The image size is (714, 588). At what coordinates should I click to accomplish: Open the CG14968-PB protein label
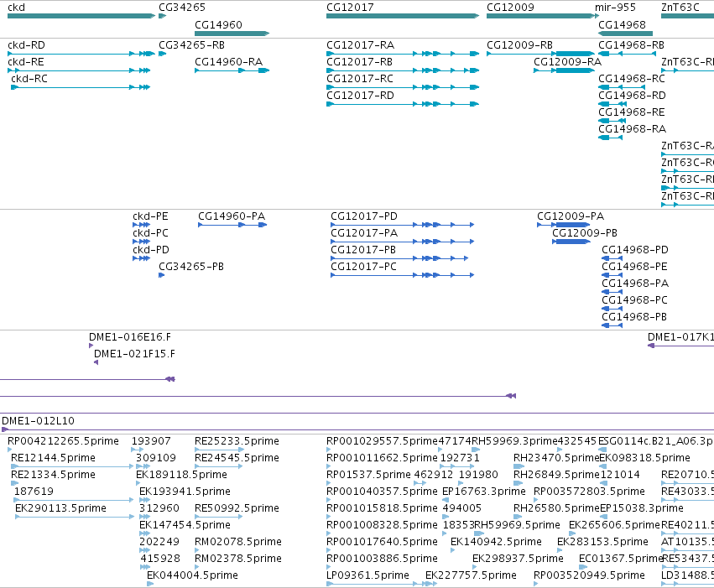(633, 317)
